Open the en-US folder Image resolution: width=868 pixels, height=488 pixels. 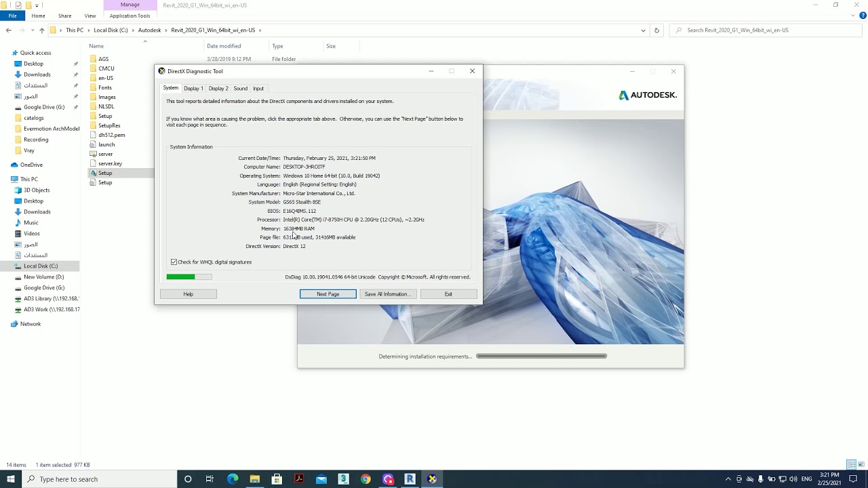pos(105,78)
